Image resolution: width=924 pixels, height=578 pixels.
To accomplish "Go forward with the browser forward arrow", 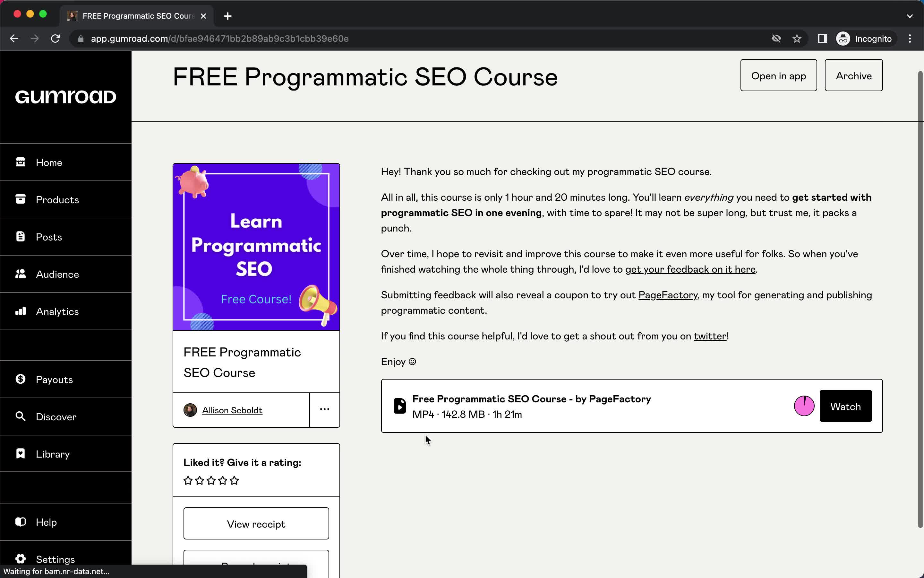I will click(x=35, y=39).
